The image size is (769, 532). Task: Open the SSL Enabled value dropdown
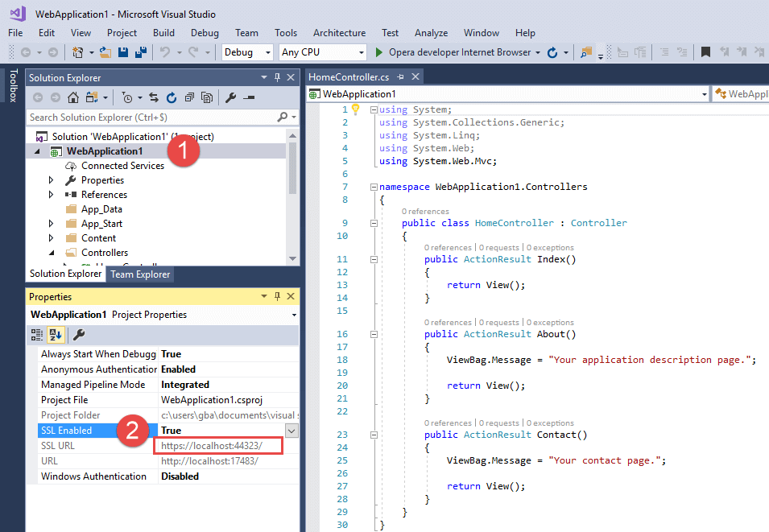click(291, 431)
